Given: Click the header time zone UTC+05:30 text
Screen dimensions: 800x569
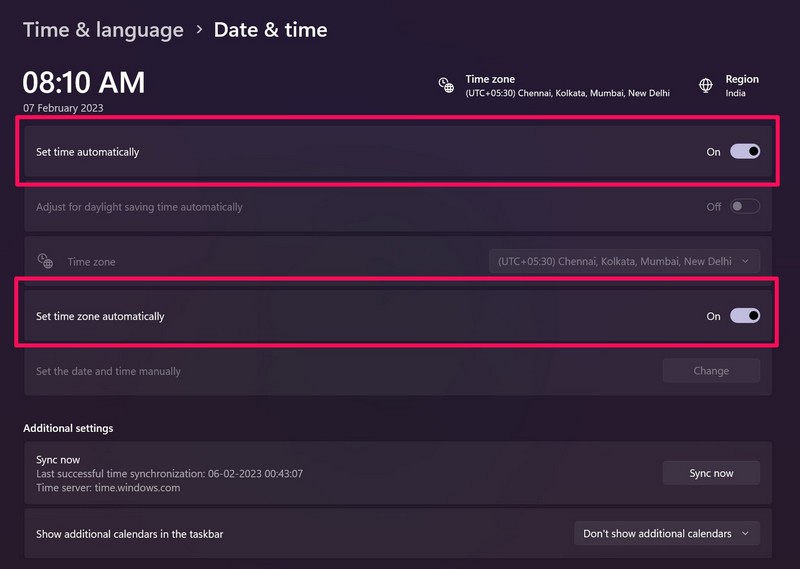Looking at the screenshot, I should [567, 93].
